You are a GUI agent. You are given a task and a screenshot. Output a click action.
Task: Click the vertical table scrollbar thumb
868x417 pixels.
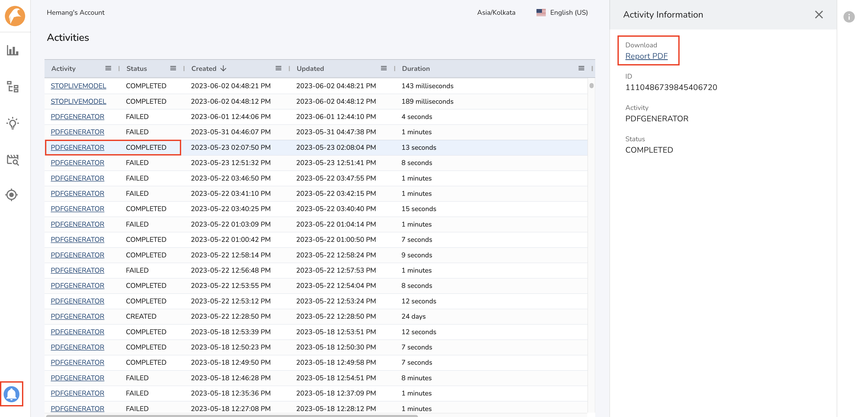tap(591, 86)
